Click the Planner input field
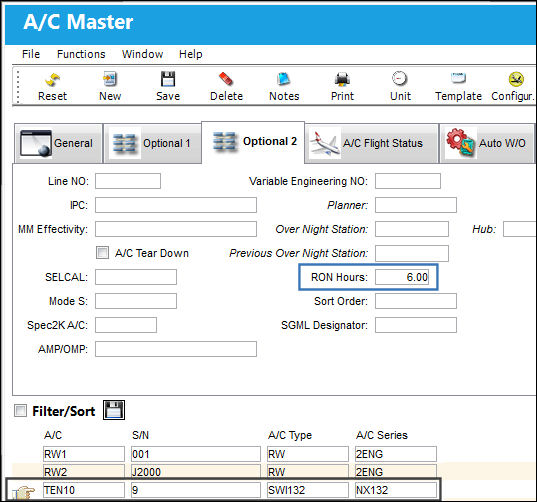 (x=416, y=205)
